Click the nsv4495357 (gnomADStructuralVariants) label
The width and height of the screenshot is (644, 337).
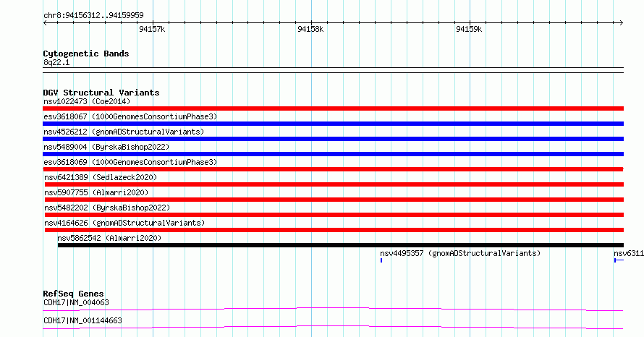(x=460, y=253)
